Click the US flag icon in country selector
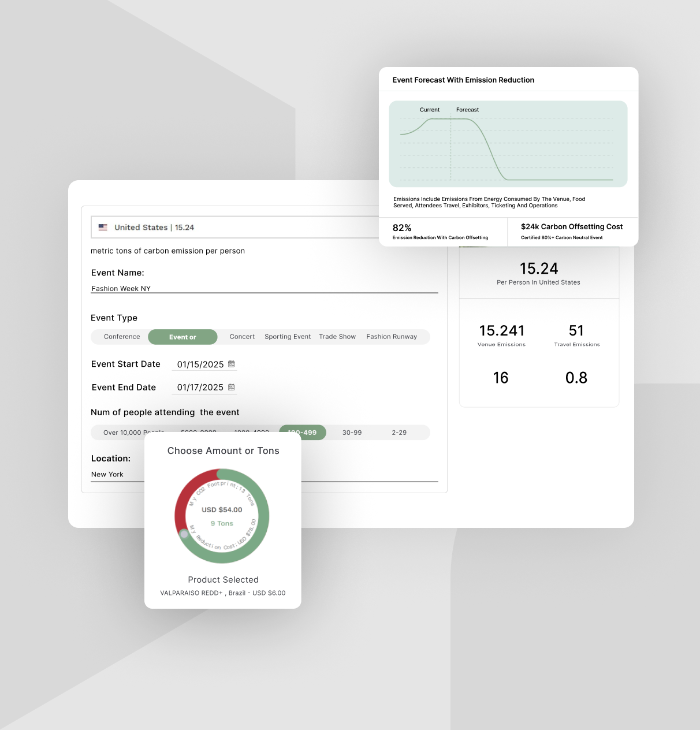The image size is (700, 730). (x=103, y=228)
